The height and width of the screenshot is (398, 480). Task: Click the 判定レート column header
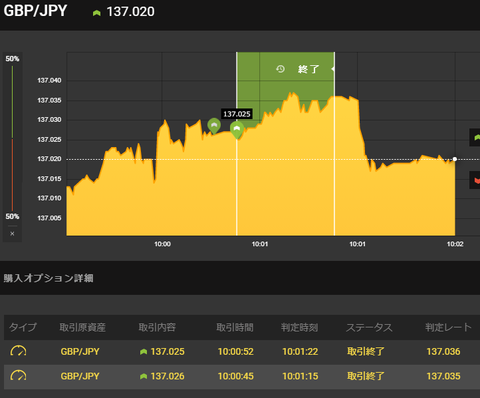point(448,327)
